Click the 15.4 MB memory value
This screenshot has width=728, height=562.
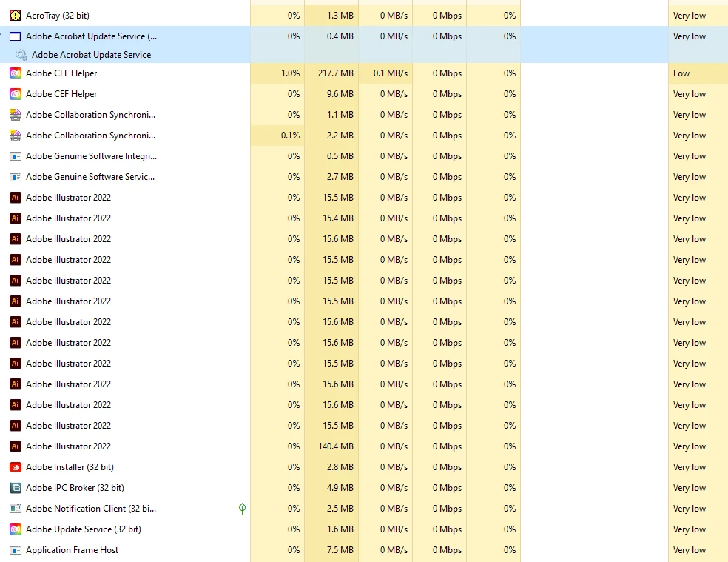338,218
